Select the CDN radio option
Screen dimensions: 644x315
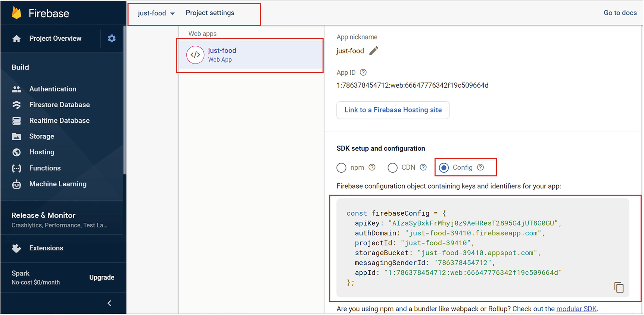click(392, 168)
